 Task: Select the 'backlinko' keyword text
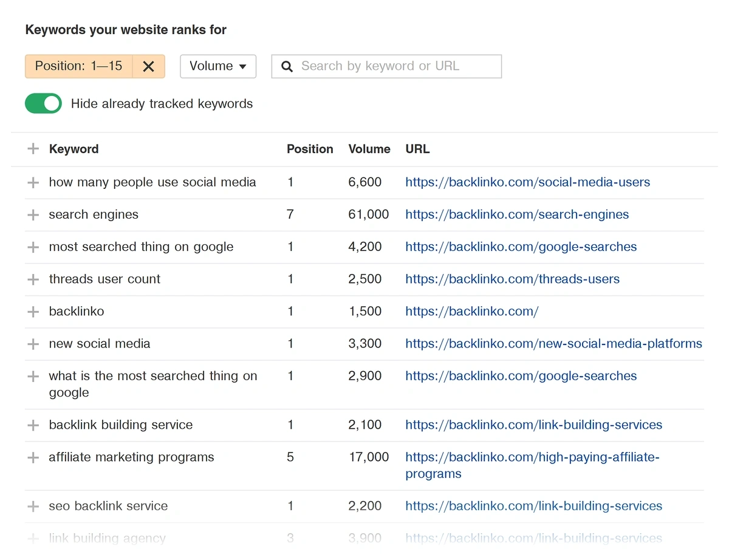77,312
